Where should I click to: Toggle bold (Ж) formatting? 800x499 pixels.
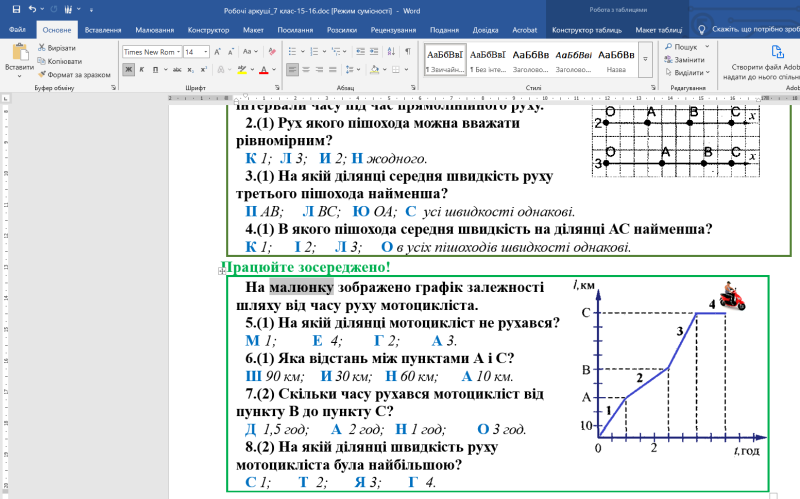pos(129,69)
